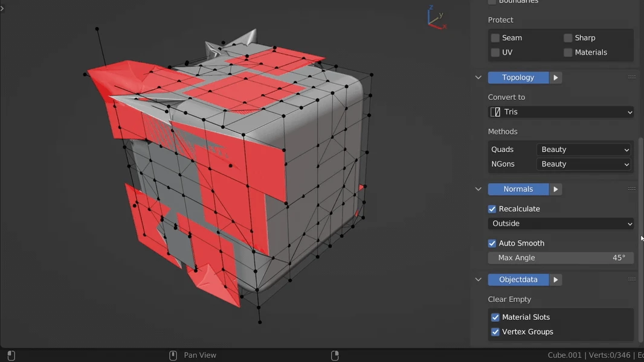
Task: Disable the Auto Smooth checkbox
Action: [492, 243]
